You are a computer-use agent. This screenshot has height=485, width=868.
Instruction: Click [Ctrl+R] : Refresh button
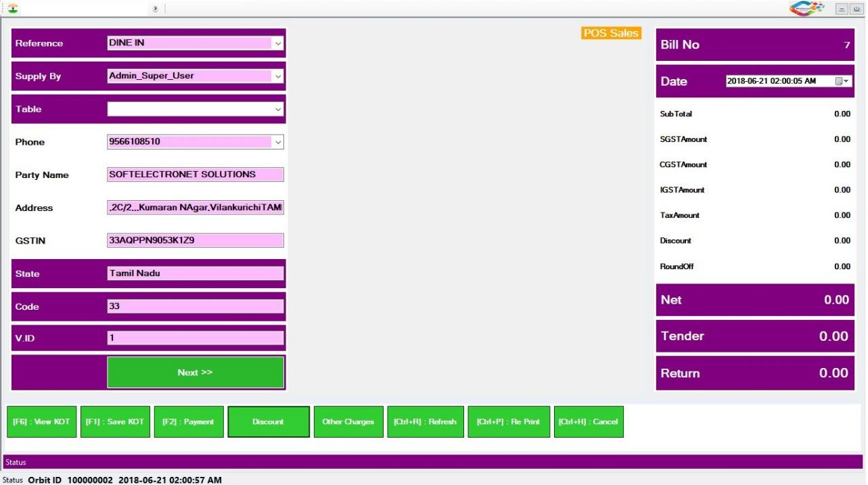(x=426, y=421)
